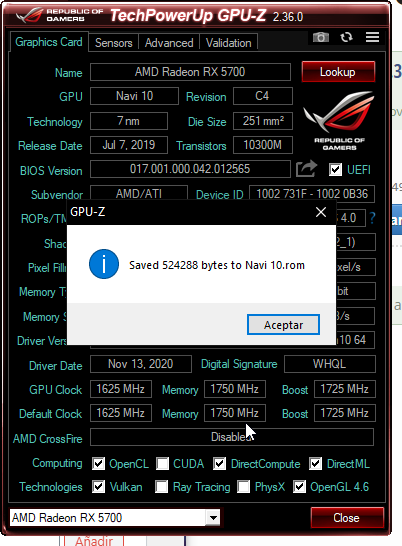Click the Digital Signature value WHQL
402x546 pixels.
(330, 364)
